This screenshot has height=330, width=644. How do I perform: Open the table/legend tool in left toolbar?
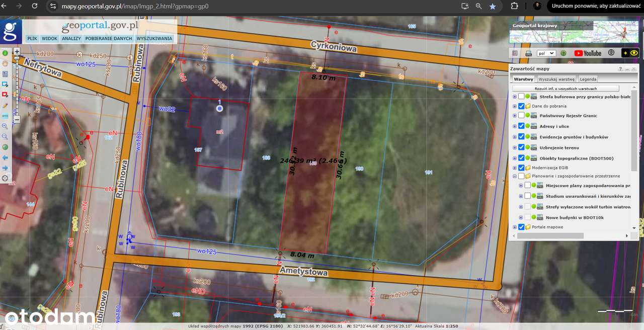(5, 74)
